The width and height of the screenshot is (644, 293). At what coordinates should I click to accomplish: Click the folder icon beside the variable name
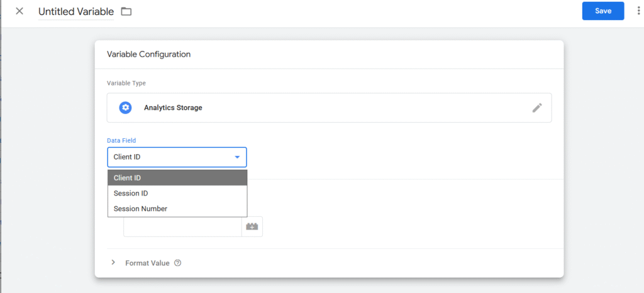(x=126, y=11)
